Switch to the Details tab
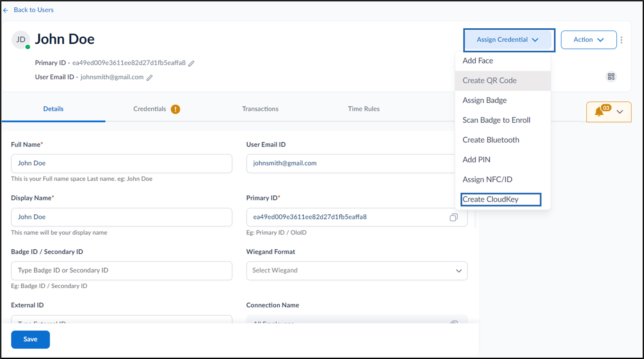644x359 pixels. click(x=53, y=109)
